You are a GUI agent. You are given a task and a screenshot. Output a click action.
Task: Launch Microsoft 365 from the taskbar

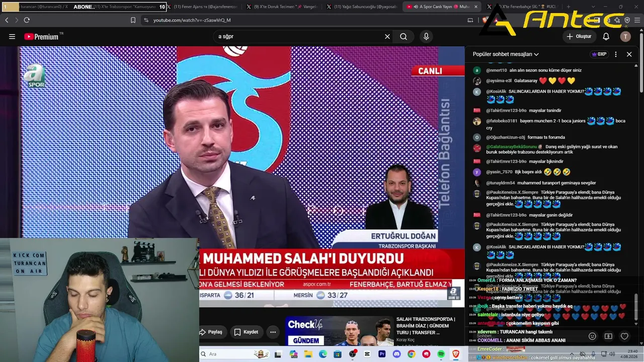click(293, 354)
